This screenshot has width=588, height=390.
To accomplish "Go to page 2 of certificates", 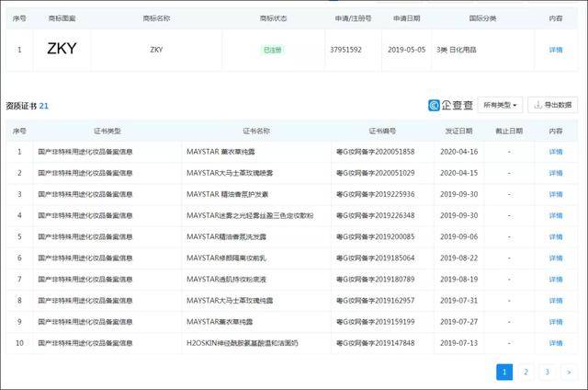I will pos(526,372).
